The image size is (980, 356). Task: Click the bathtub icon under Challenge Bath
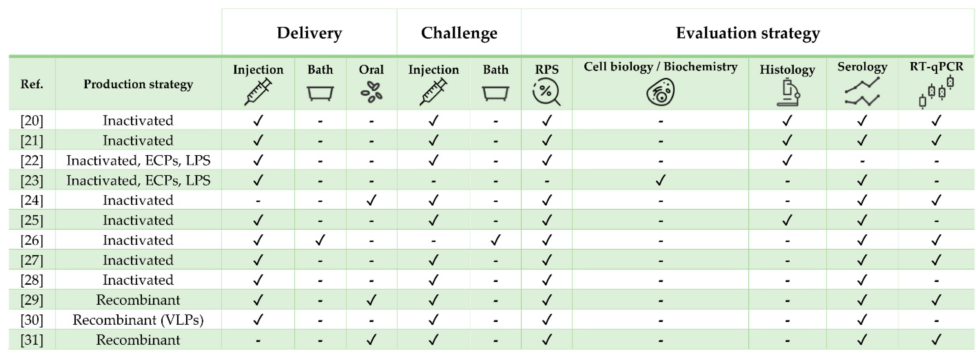(495, 93)
